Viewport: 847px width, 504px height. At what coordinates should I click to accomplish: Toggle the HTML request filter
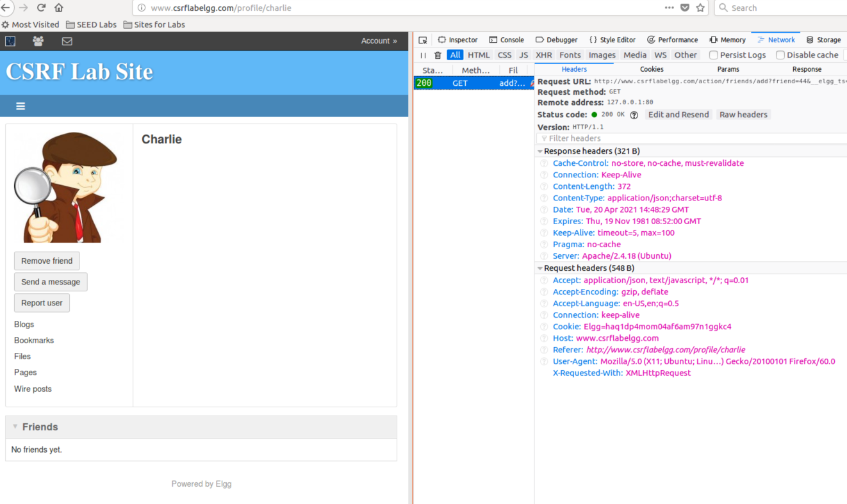click(479, 55)
